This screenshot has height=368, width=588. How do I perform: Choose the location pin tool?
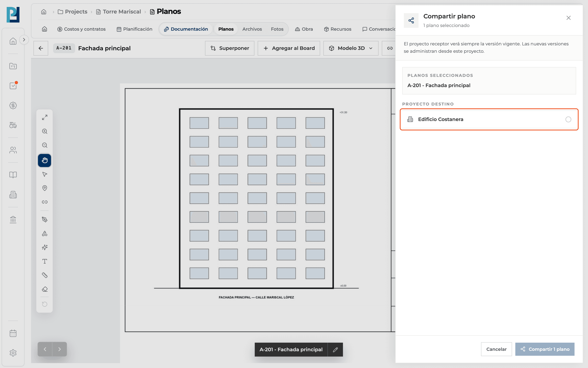45,188
